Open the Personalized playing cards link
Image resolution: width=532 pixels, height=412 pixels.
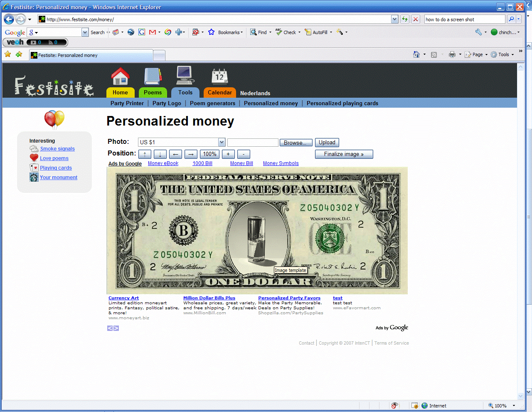pos(342,103)
